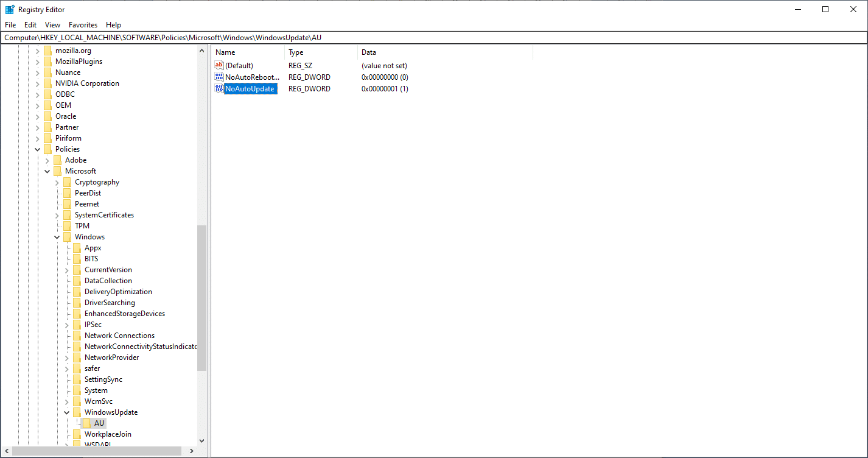Select the DataCollection folder icon
Viewport: 868px width, 458px height.
pos(77,281)
